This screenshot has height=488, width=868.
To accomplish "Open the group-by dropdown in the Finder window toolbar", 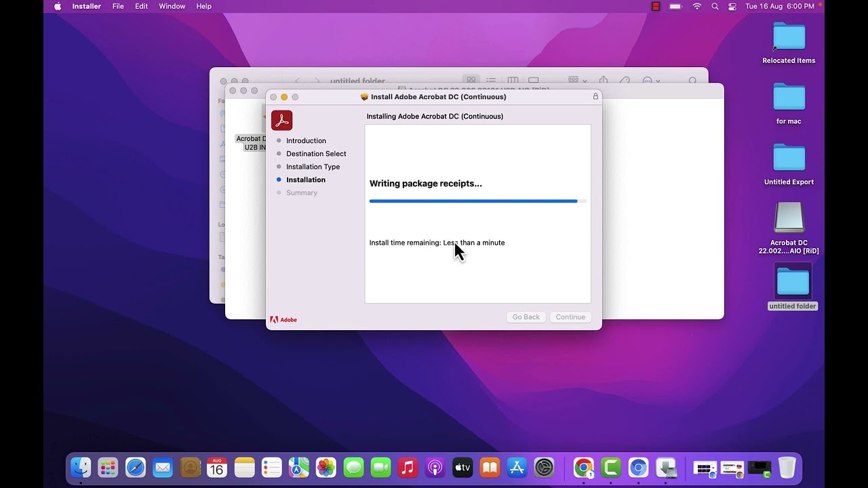I will click(577, 81).
